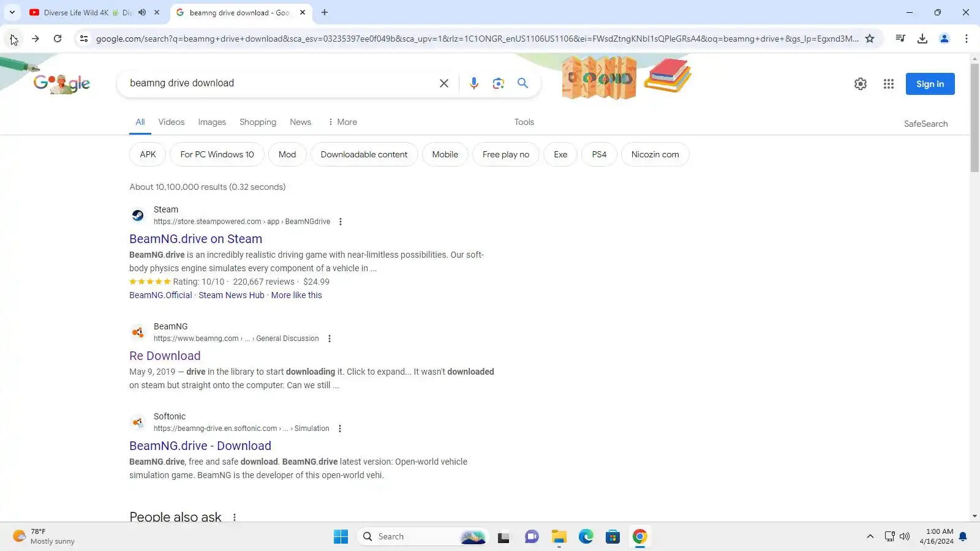
Task: Open Google quick settings gear
Action: 861,84
